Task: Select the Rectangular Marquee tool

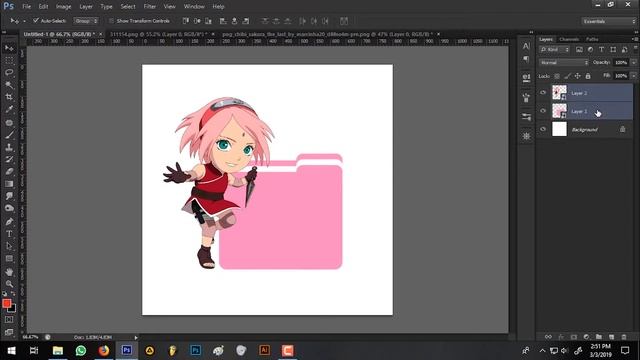Action: point(9,60)
